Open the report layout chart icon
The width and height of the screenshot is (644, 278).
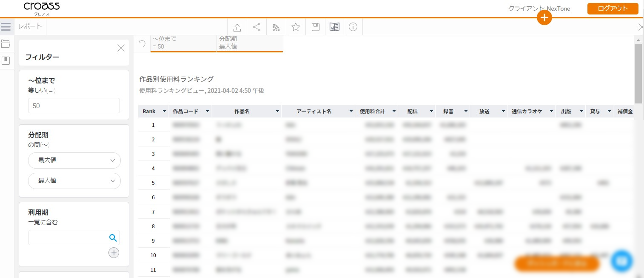pyautogui.click(x=334, y=27)
